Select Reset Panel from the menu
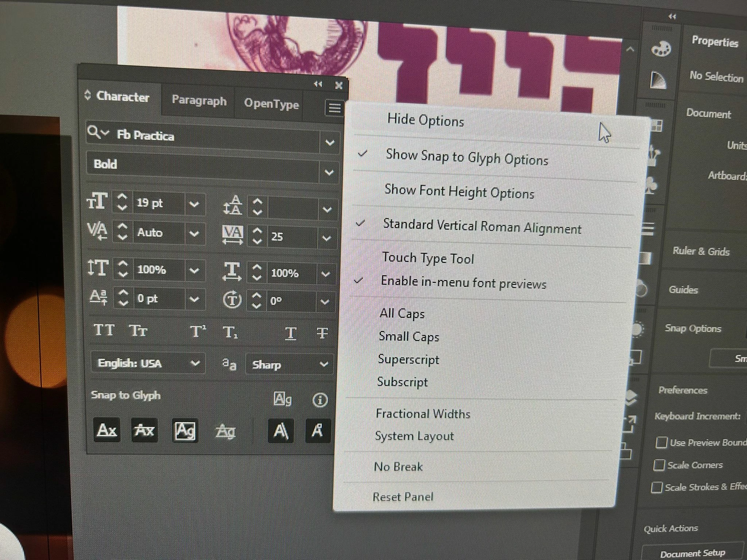 coord(403,497)
